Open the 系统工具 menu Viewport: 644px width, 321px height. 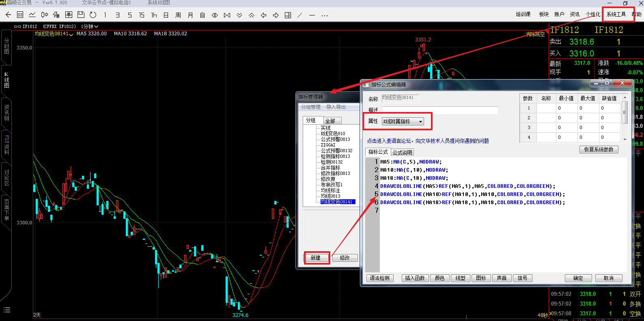[x=616, y=14]
